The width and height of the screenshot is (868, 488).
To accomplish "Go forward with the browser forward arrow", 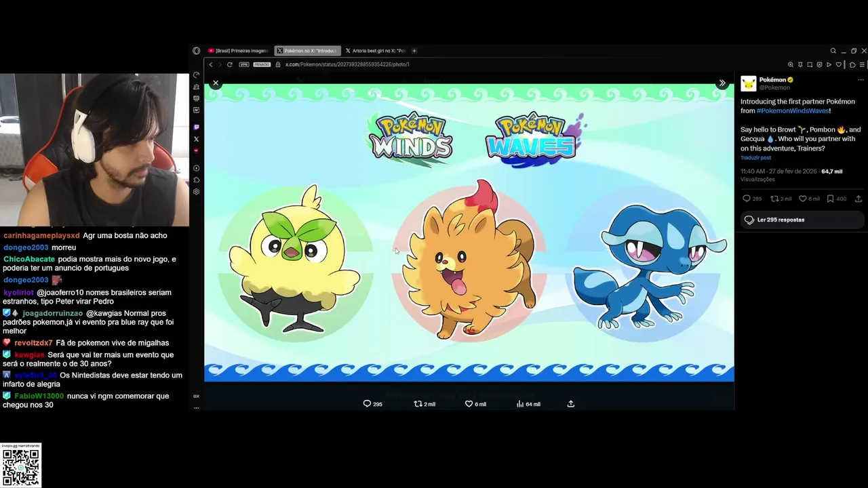I will click(x=220, y=64).
